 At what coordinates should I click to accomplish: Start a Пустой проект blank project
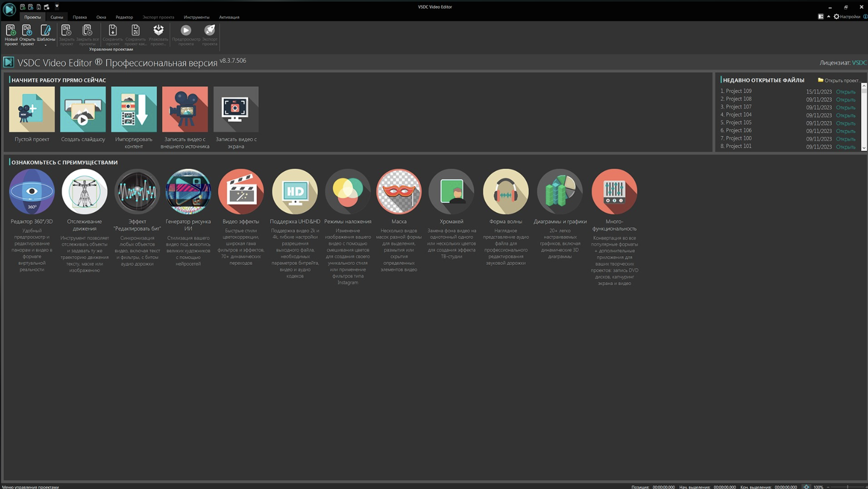pos(32,109)
